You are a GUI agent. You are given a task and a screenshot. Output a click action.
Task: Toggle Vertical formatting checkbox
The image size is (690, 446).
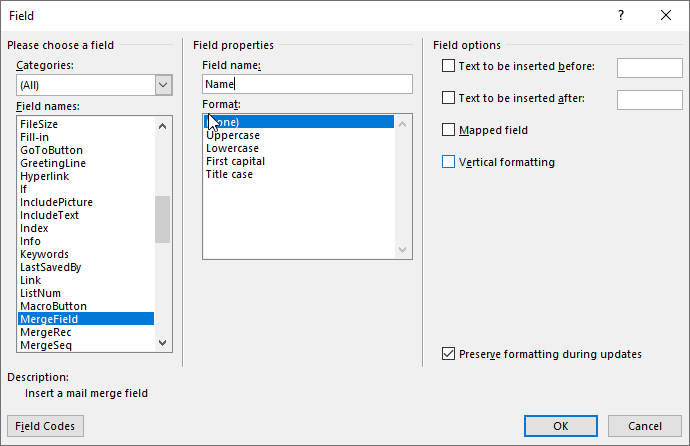point(448,162)
